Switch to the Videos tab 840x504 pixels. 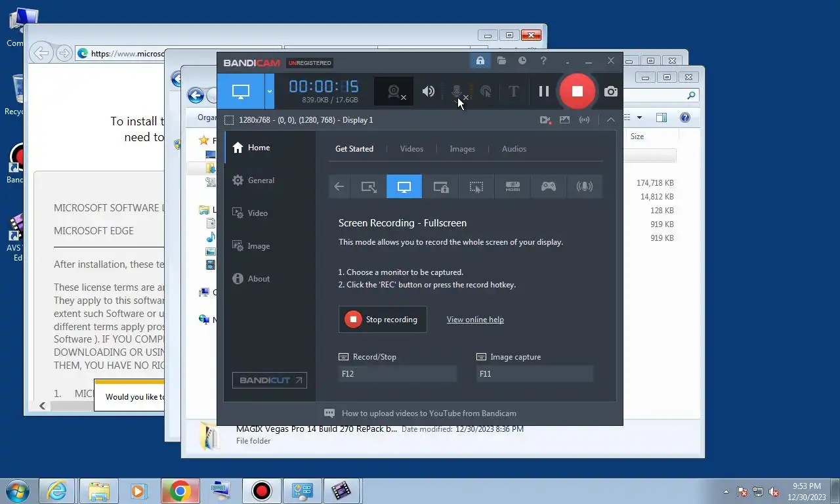coord(411,149)
